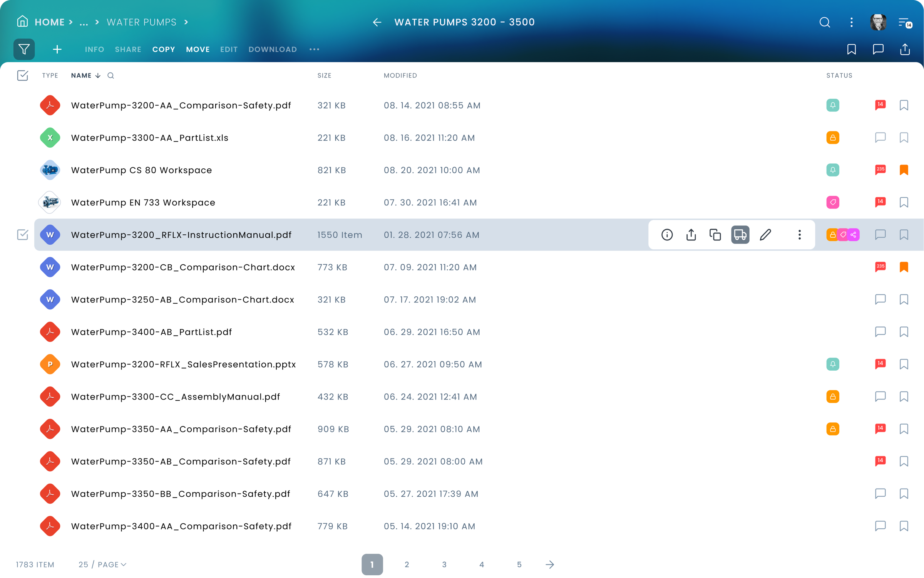
Task: Click the MOVE toolbar action
Action: click(x=198, y=49)
